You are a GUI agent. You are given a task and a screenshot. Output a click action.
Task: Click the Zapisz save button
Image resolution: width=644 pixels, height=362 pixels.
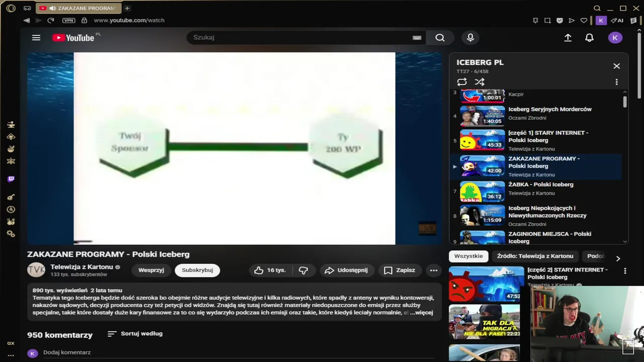(399, 270)
